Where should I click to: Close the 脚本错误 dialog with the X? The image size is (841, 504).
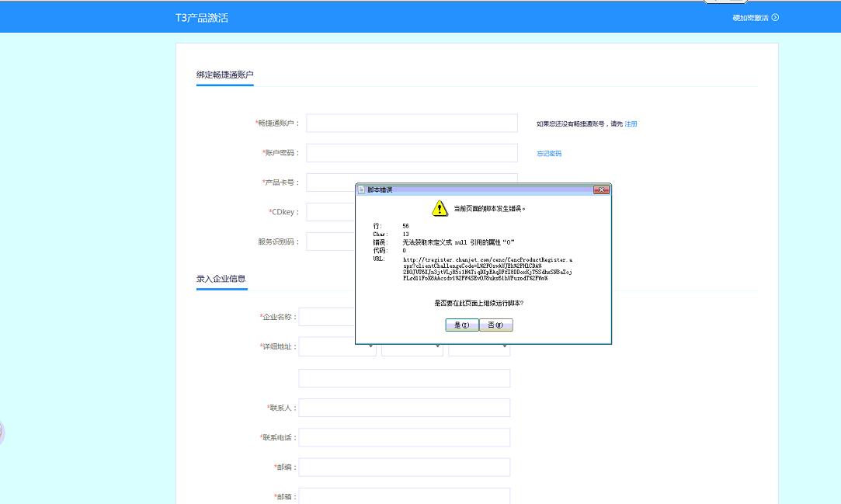(x=601, y=189)
